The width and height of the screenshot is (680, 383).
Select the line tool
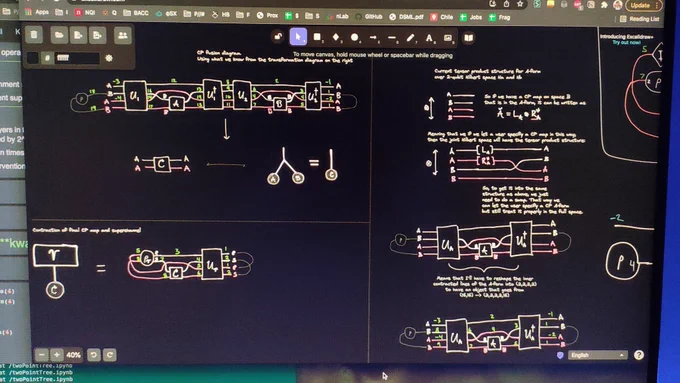tap(392, 38)
